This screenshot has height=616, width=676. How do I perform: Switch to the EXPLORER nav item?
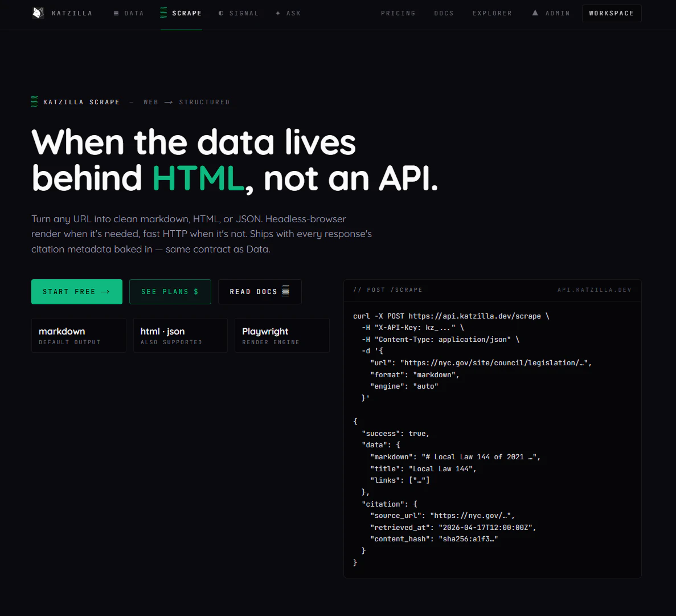coord(492,13)
